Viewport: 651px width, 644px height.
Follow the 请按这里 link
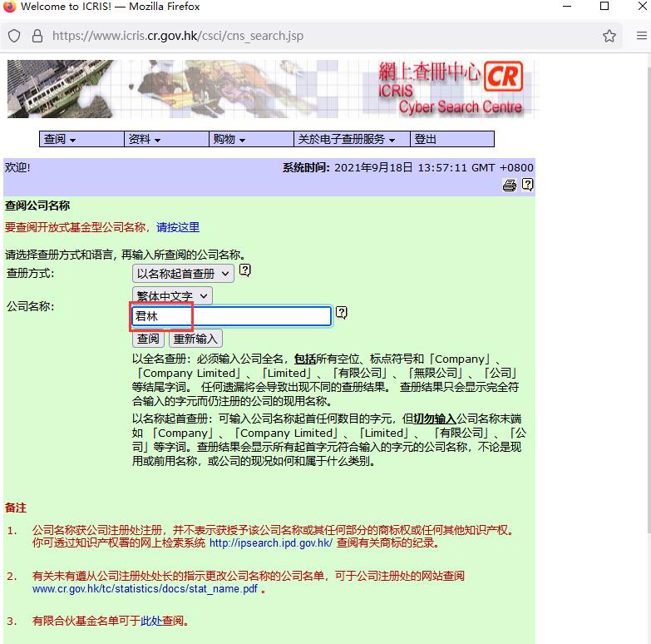pos(178,227)
